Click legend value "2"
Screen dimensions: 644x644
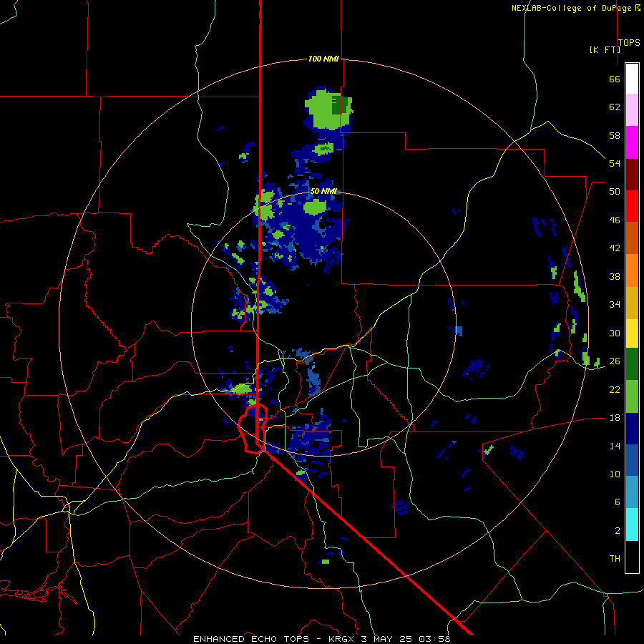tap(618, 531)
